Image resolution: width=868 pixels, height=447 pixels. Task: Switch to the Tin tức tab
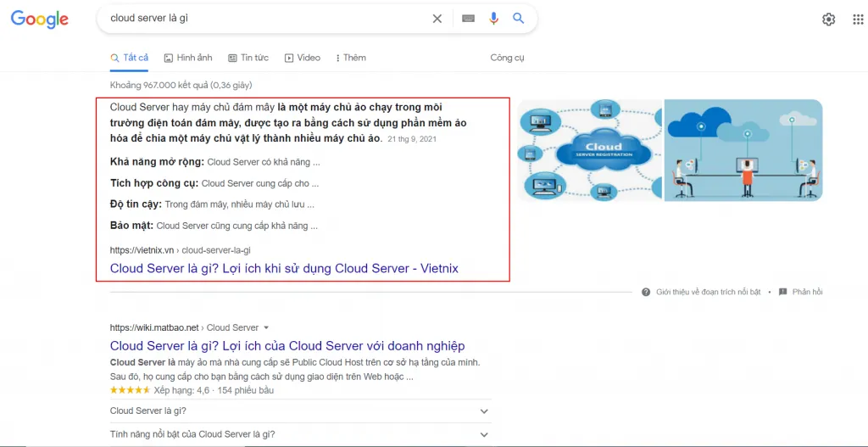pos(248,58)
